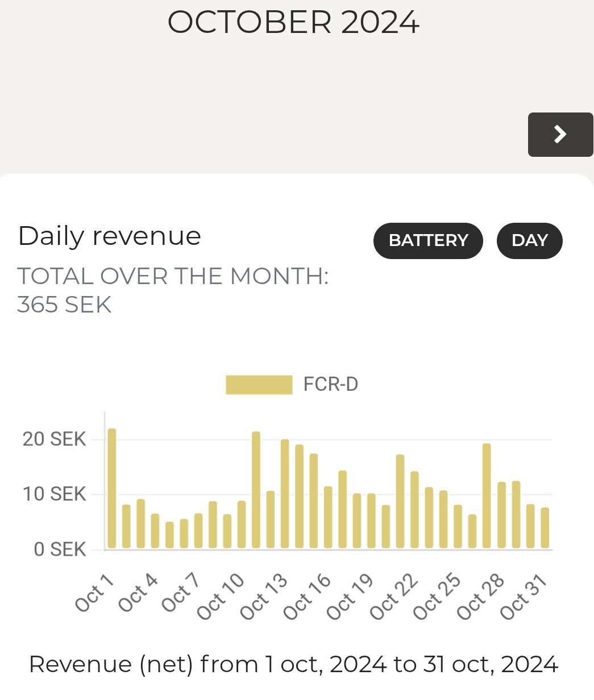Select the last bar for Oct 31
Screen dimensions: 594x700
tap(545, 528)
